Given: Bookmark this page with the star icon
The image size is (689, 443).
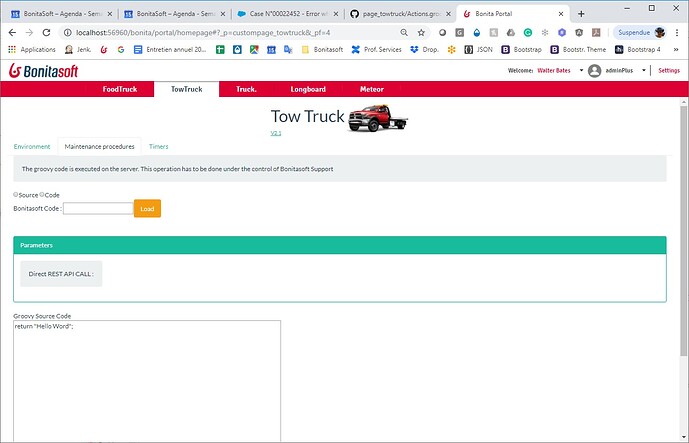Looking at the screenshot, I should tap(421, 33).
